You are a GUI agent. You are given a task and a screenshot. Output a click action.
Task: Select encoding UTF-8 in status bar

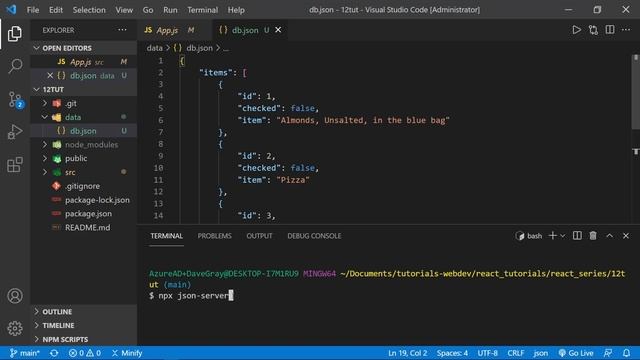487,353
